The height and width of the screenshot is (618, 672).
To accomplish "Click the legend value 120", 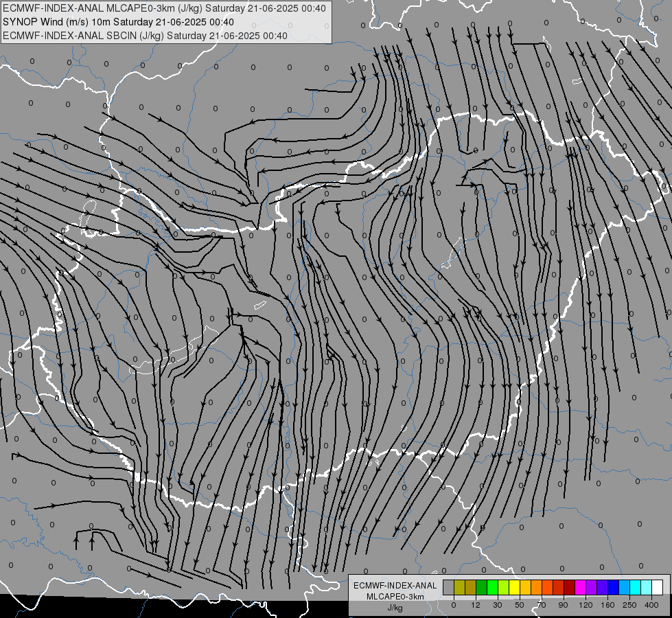I will tap(586, 605).
